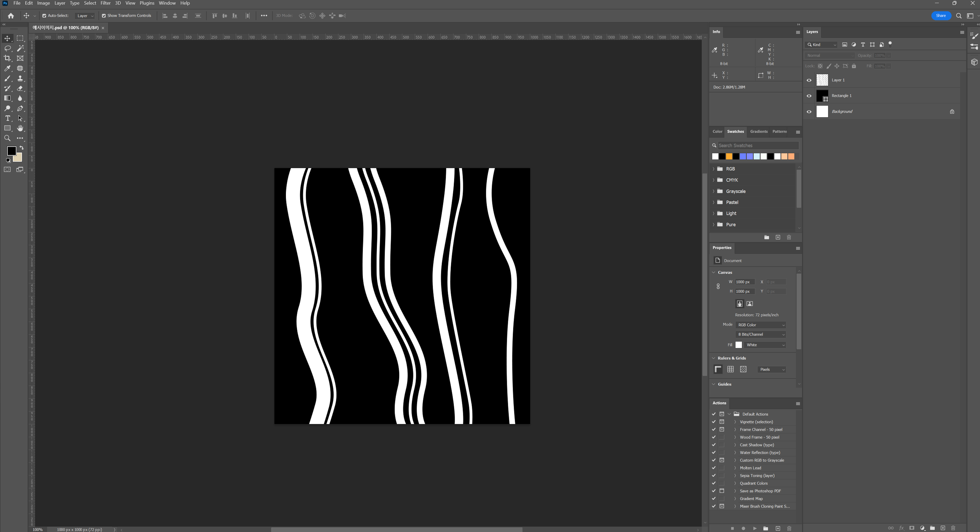Image resolution: width=980 pixels, height=532 pixels.
Task: Click the background color swatch
Action: coord(19,158)
